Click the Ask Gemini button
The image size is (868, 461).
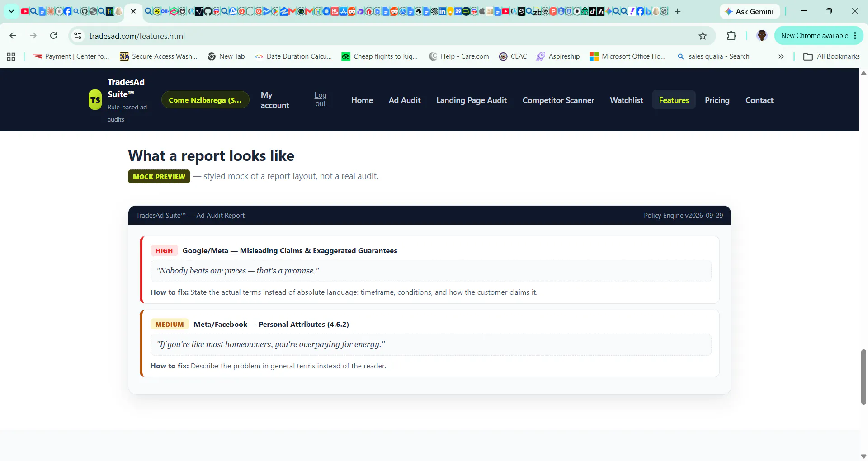[750, 11]
